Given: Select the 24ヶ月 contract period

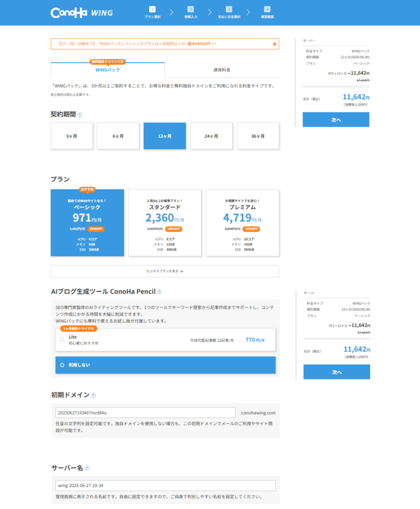Looking at the screenshot, I should tap(211, 136).
